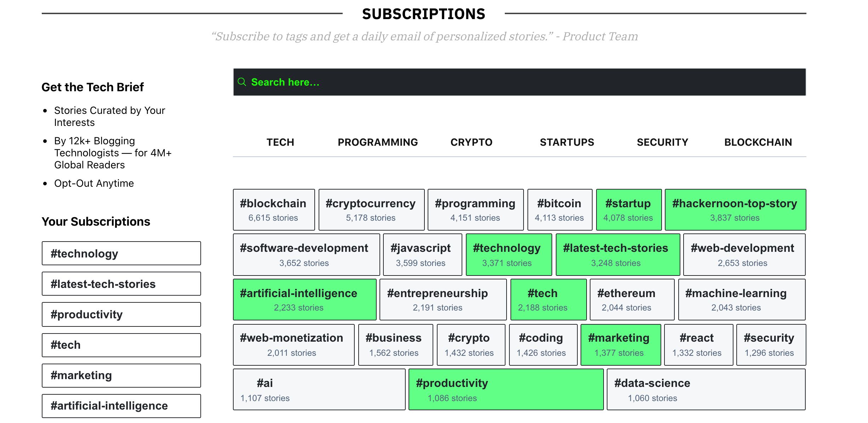Unsubscribe from the #startup tag
Viewport: 868px width, 423px height.
[x=628, y=210]
